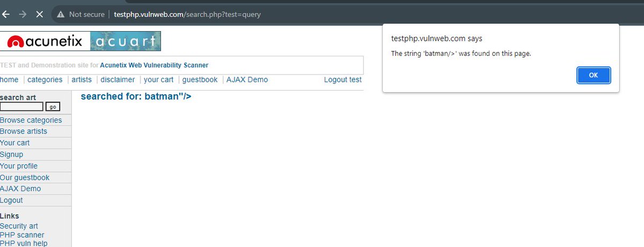
Task: Click the 'Links' sidebar heading
Action: pos(10,216)
